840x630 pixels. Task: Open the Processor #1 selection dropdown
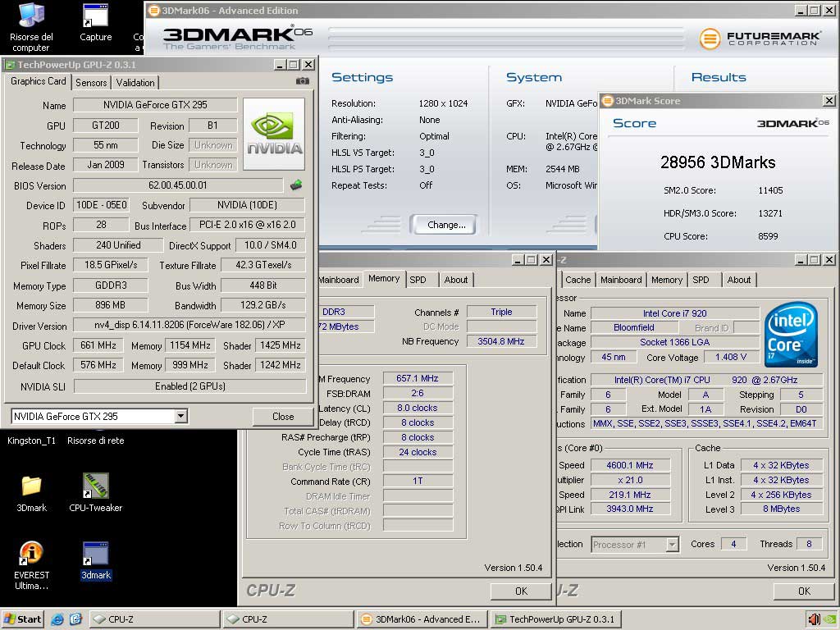pyautogui.click(x=673, y=545)
